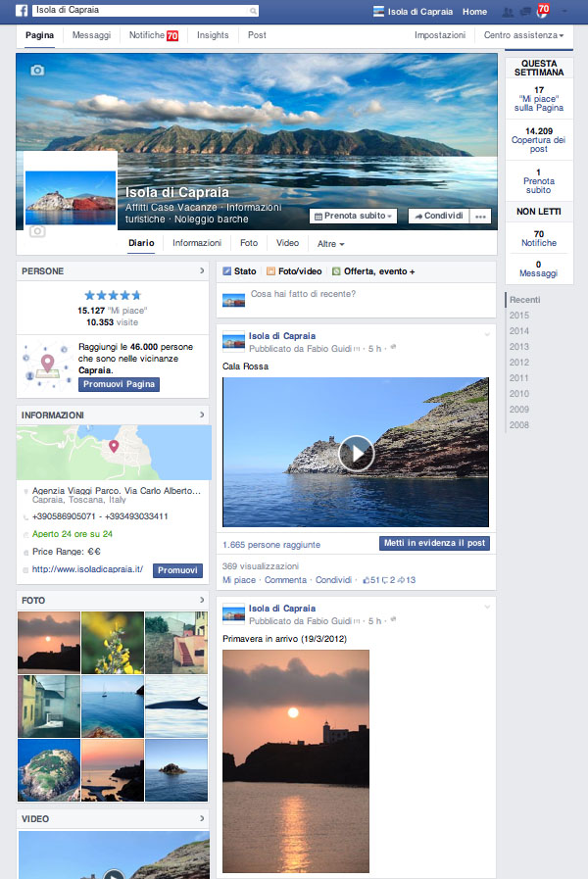This screenshot has height=879, width=588.
Task: Click the shares count icon showing 13
Action: point(407,580)
